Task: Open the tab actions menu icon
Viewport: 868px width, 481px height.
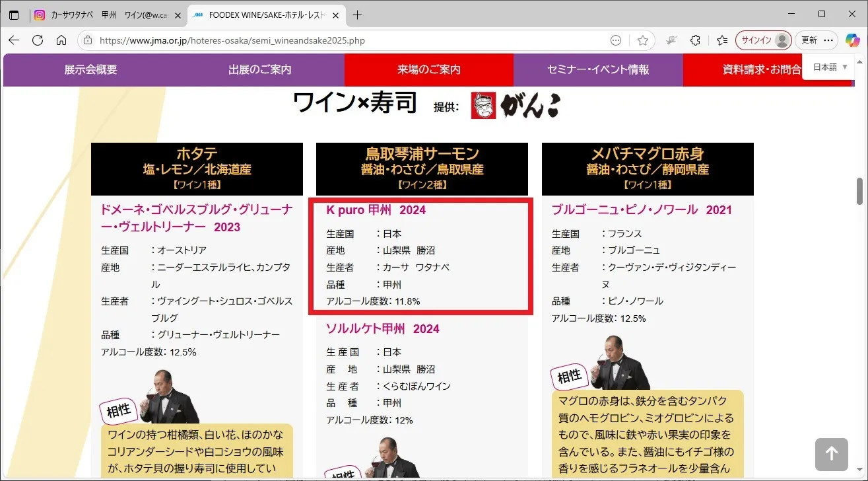Action: [14, 15]
